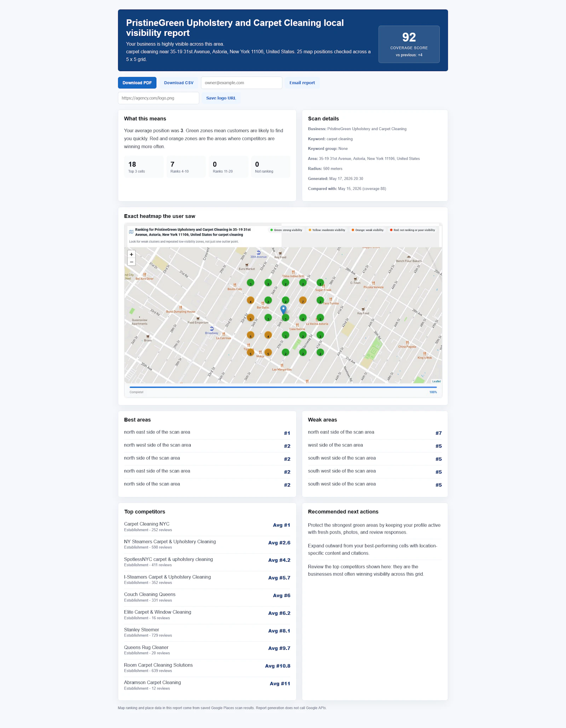566x728 pixels.
Task: Click the map icon beside Ranking title
Action: coord(131,232)
